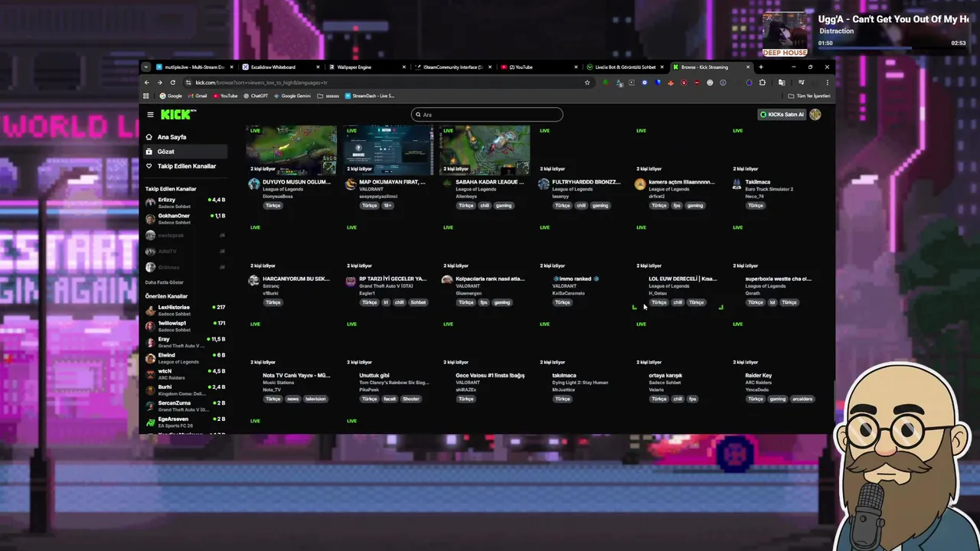
Task: Click the e'Burki streamer avatar
Action: [254, 281]
